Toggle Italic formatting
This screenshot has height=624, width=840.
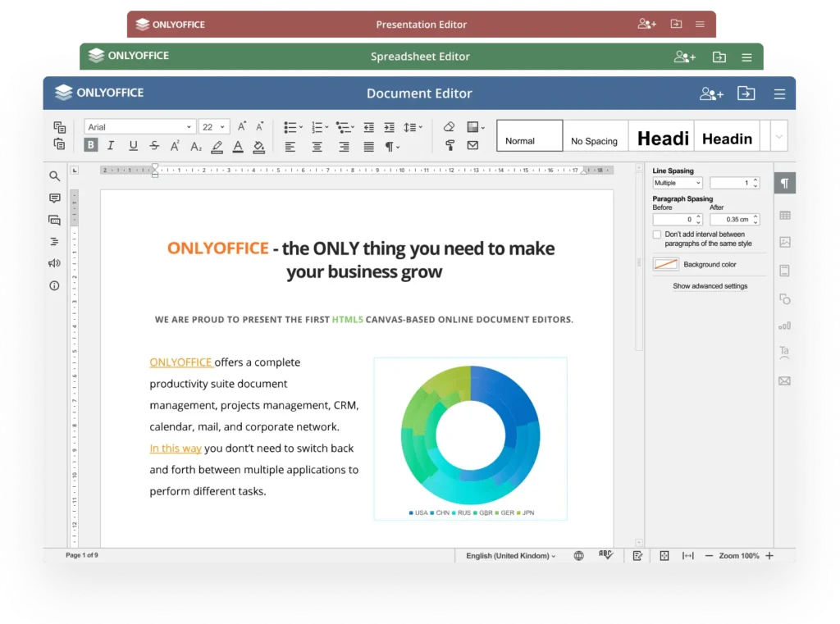pos(111,145)
